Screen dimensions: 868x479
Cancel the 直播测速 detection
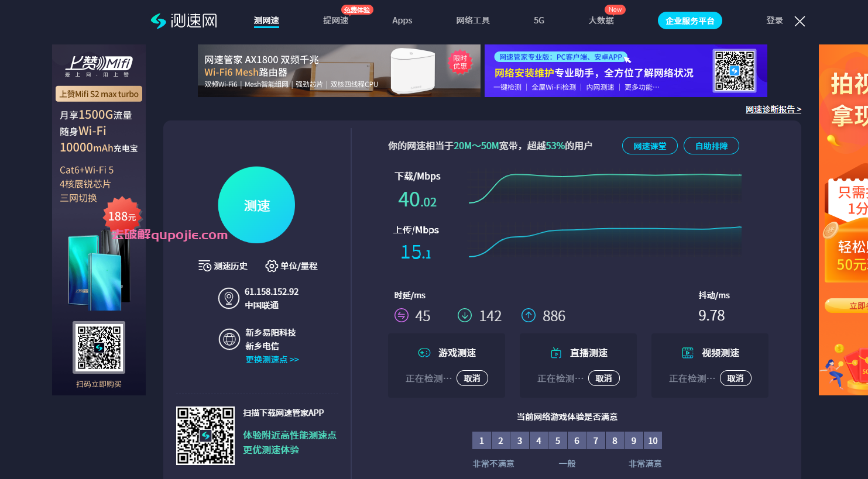click(x=604, y=378)
